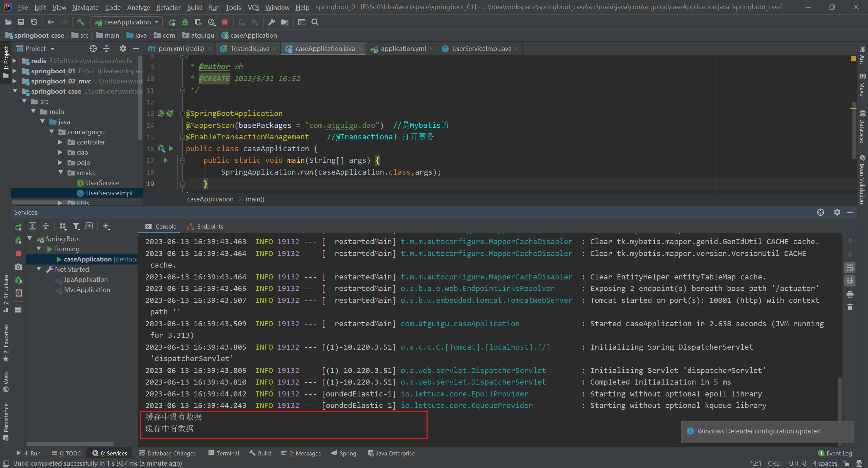This screenshot has width=868, height=468.
Task: Click the Save All floppy disk icon
Action: (21, 22)
